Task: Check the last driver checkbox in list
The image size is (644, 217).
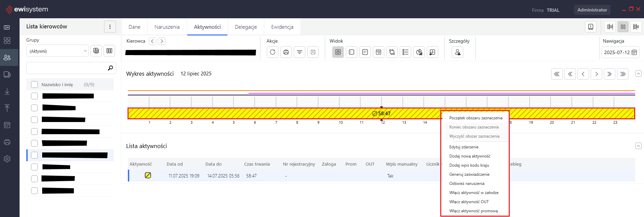Action: [34, 191]
